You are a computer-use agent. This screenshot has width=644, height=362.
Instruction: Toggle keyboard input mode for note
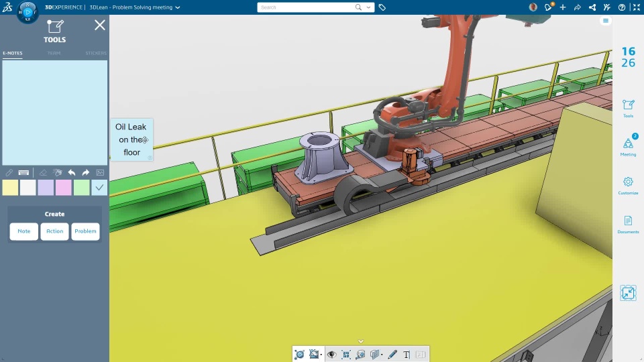[x=23, y=173]
